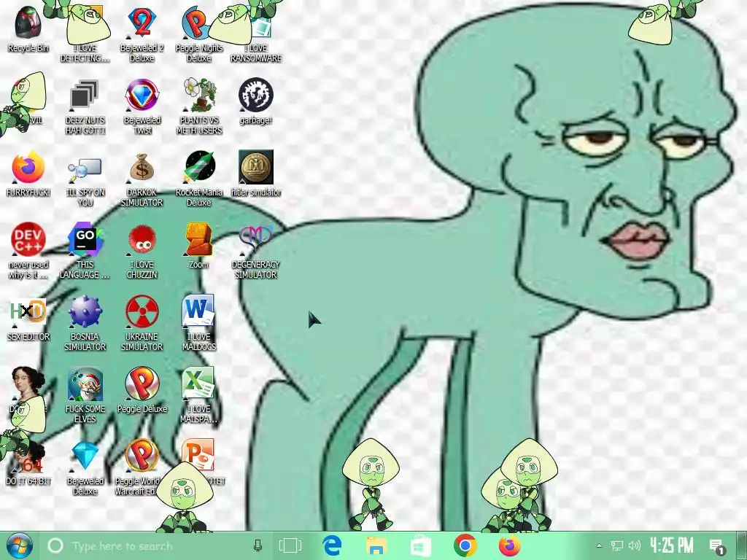The width and height of the screenshot is (747, 560).
Task: Launch Firefox from the taskbar
Action: (x=510, y=545)
